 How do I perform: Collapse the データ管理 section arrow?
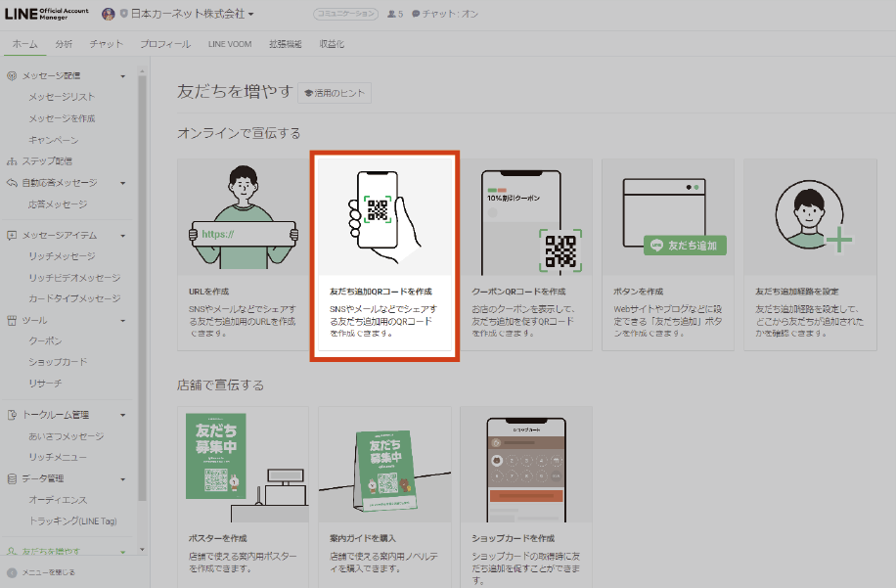pos(123,479)
